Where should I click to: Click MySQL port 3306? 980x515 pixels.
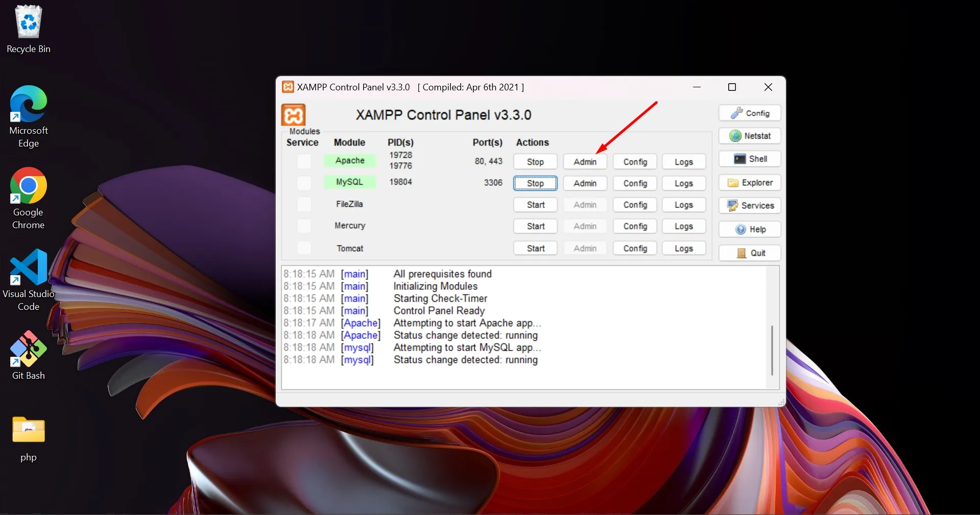(493, 183)
